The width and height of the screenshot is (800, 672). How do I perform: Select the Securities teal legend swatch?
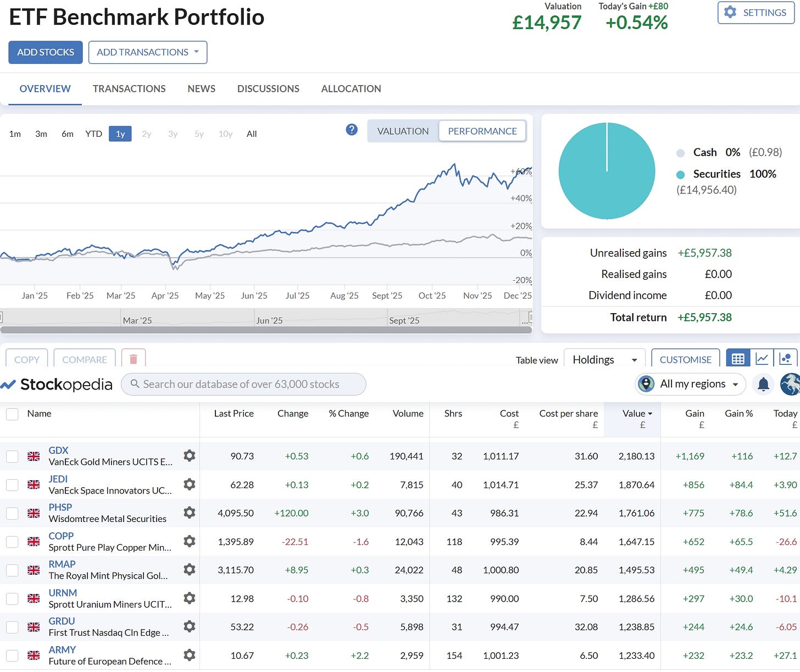point(680,174)
